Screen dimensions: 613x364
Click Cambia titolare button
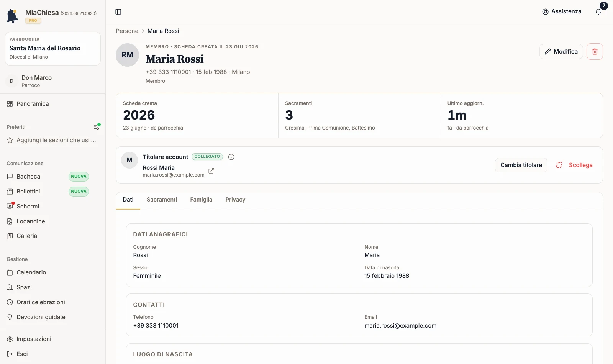point(521,165)
